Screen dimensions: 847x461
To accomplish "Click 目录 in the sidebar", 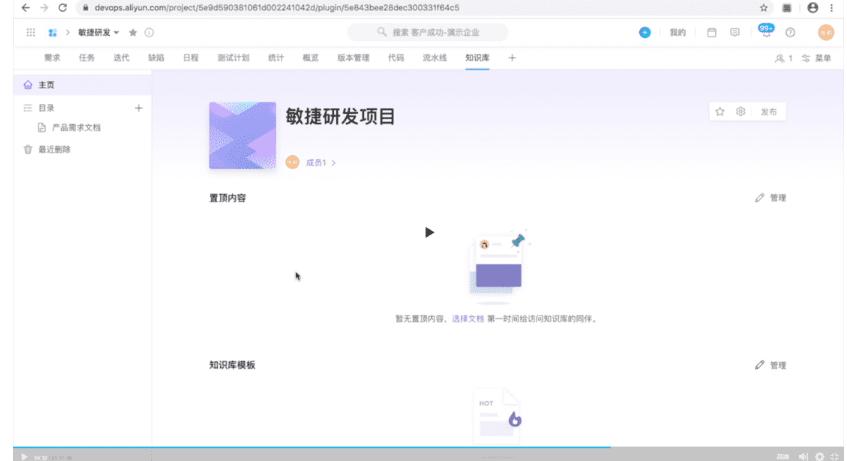I will point(46,108).
